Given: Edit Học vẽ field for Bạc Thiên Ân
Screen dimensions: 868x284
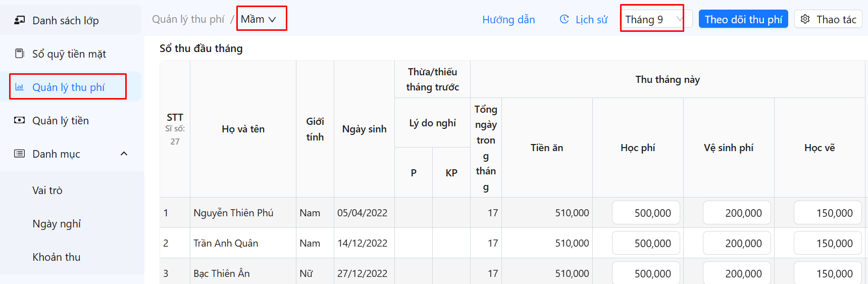Looking at the screenshot, I should pyautogui.click(x=828, y=273).
